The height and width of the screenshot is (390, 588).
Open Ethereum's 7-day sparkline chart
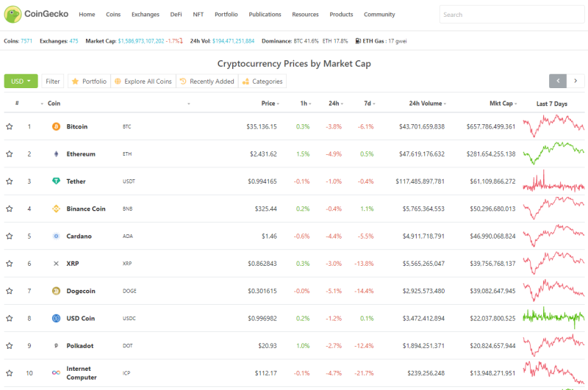[x=553, y=154]
